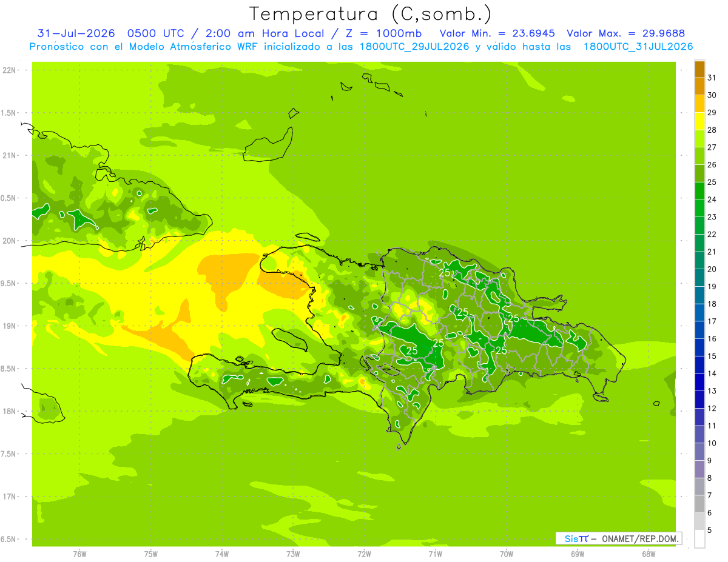728x562 pixels.
Task: Click the legend value label '31'
Action: pyautogui.click(x=712, y=78)
